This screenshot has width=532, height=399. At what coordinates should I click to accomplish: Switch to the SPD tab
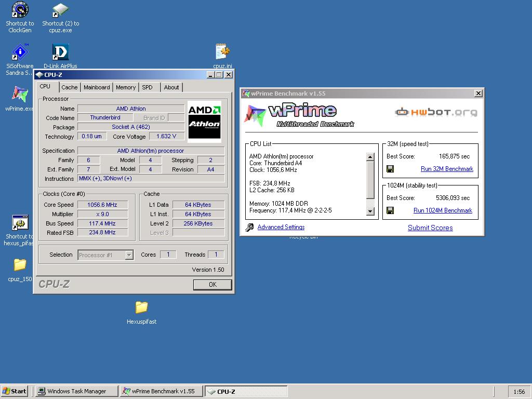pyautogui.click(x=149, y=87)
